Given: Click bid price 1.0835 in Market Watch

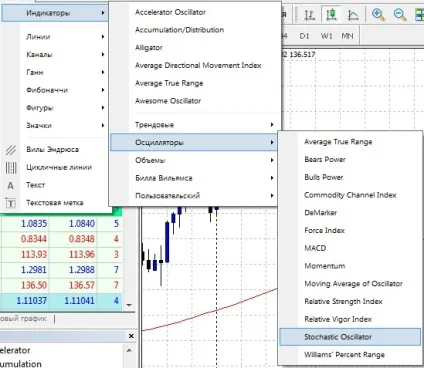Looking at the screenshot, I should (x=34, y=223).
